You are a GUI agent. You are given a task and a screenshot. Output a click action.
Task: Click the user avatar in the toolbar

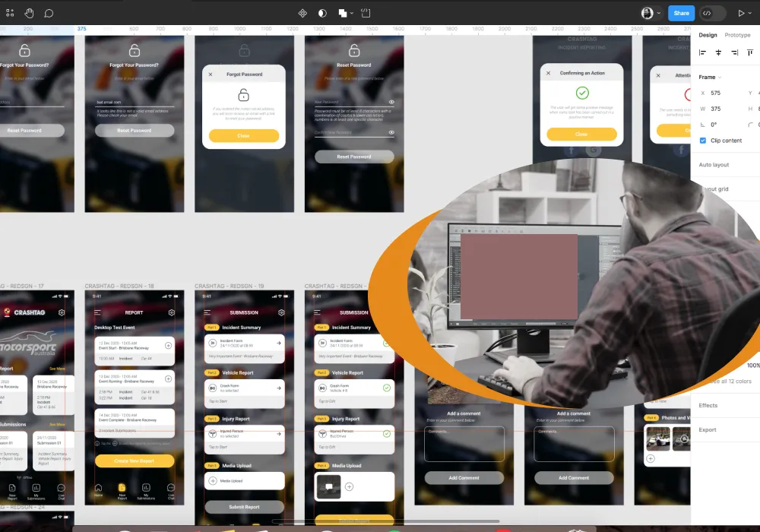(x=647, y=13)
